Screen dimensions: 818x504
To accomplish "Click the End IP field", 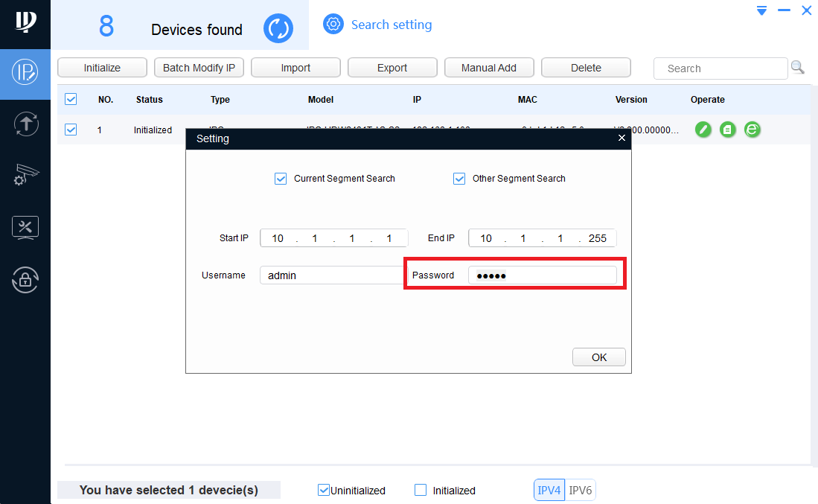I will point(542,238).
